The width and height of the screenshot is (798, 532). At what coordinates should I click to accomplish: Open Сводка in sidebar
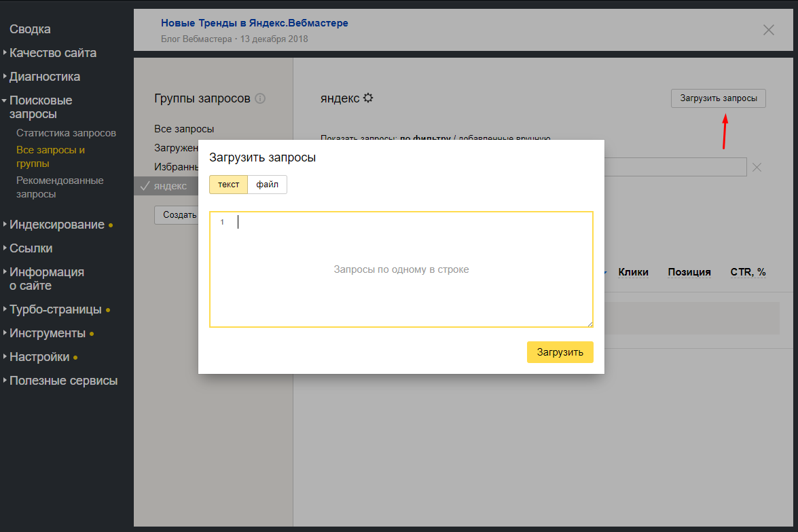[x=30, y=29]
